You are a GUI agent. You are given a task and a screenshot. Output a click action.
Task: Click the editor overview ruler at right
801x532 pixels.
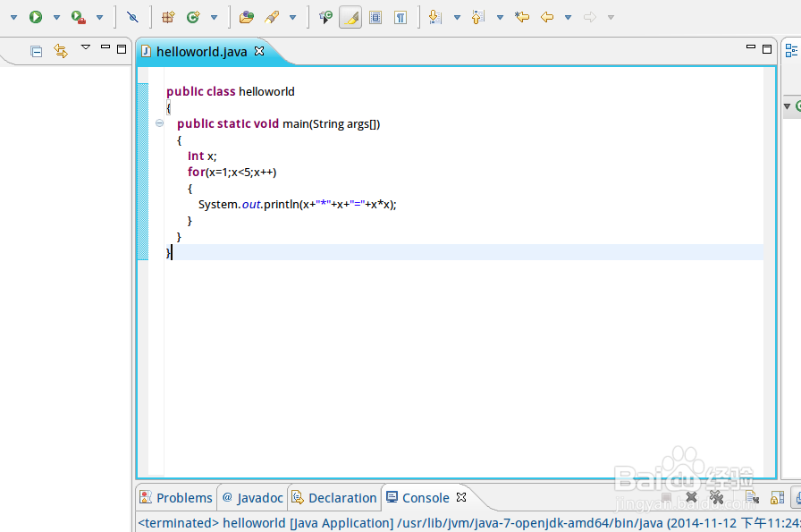[x=769, y=271]
